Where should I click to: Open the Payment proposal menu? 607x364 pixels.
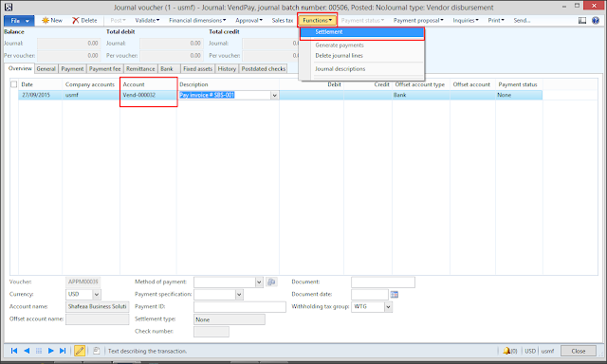pos(418,21)
